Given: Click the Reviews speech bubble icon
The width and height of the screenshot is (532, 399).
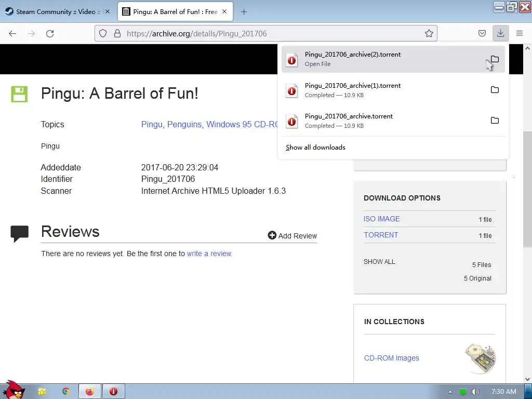Looking at the screenshot, I should 19,233.
